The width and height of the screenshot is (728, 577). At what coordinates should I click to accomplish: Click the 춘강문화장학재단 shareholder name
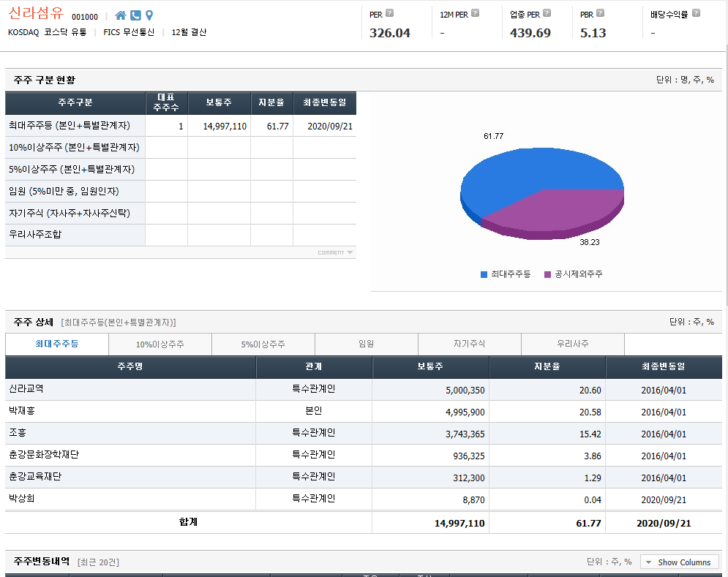[44, 454]
